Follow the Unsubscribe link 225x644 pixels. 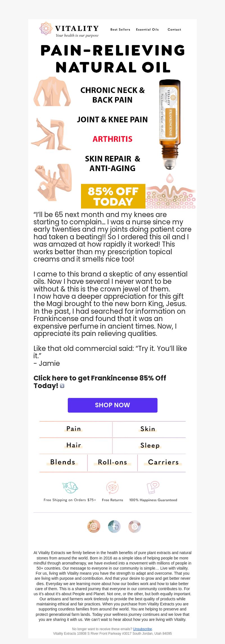pyautogui.click(x=142, y=629)
